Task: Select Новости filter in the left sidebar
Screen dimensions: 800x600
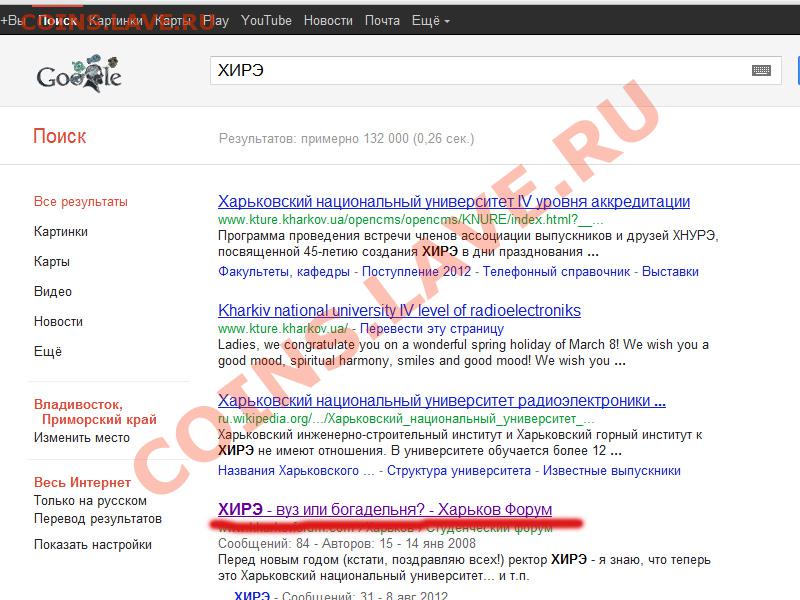Action: point(58,321)
